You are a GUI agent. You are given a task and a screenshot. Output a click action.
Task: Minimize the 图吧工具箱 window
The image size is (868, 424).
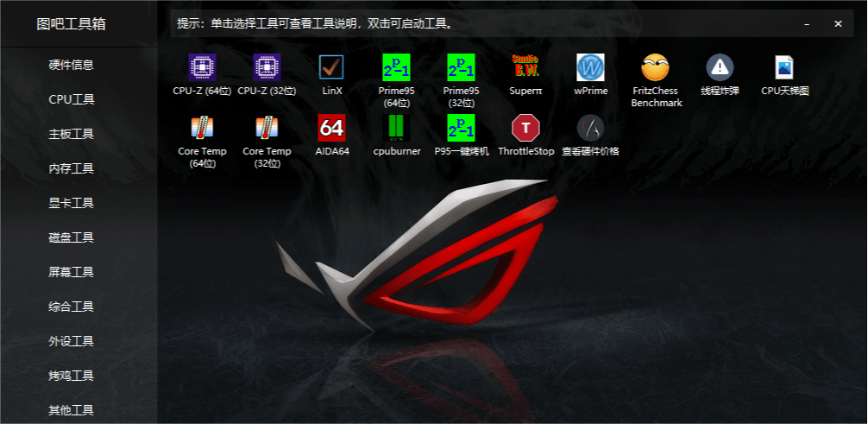pos(807,24)
